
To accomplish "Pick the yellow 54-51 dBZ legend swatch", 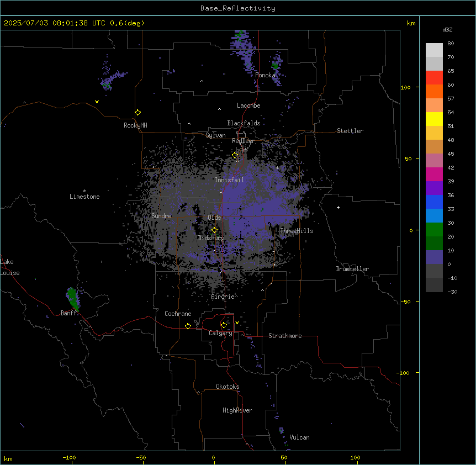I will (434, 119).
